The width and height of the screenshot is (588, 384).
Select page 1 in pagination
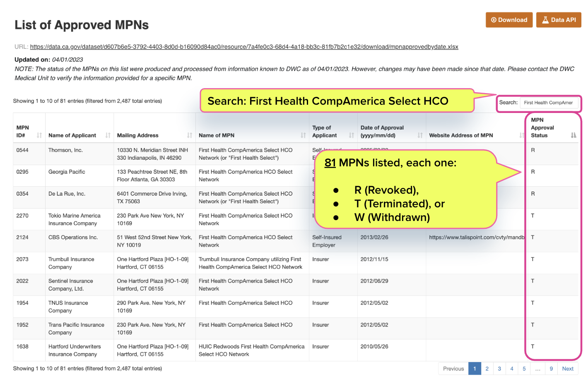tap(475, 369)
